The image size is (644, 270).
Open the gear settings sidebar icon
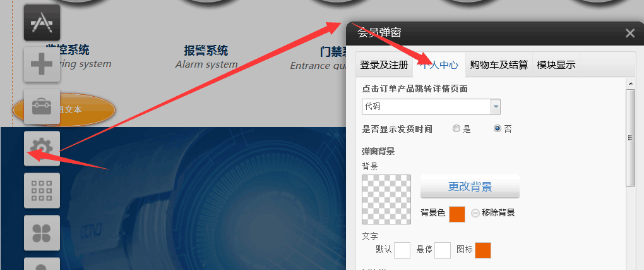[42, 149]
